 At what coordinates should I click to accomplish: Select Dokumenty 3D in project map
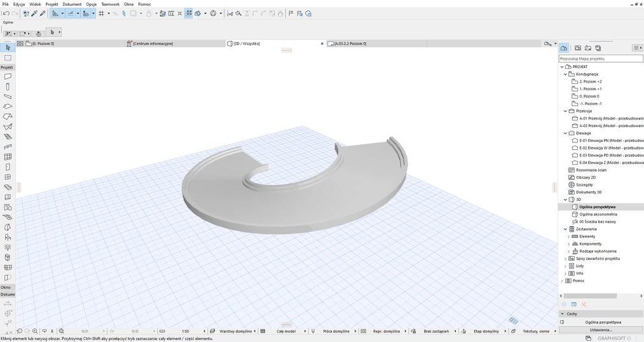pyautogui.click(x=589, y=192)
